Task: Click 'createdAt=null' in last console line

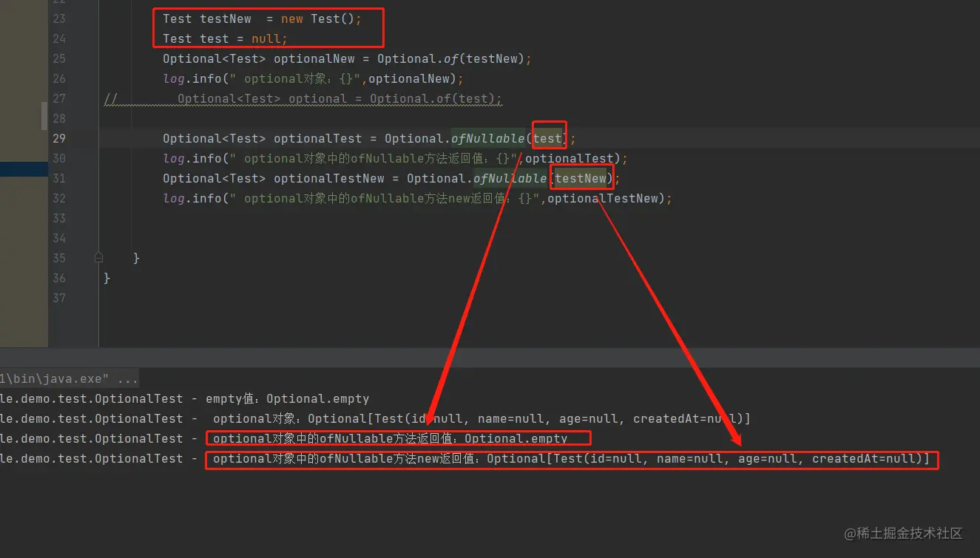Action: coord(864,459)
